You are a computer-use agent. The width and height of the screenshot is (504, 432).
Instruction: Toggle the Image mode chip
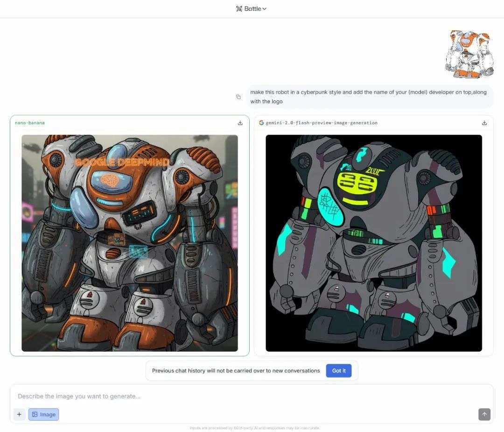[44, 414]
